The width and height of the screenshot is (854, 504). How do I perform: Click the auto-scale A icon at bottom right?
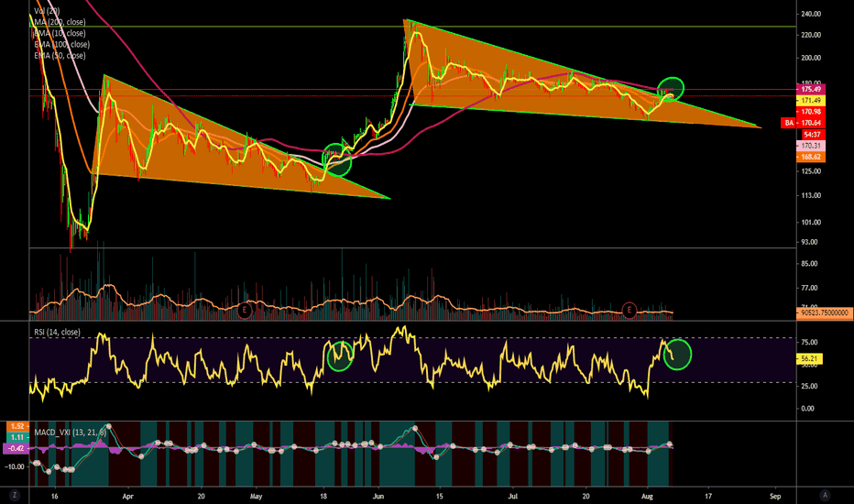coord(825,495)
